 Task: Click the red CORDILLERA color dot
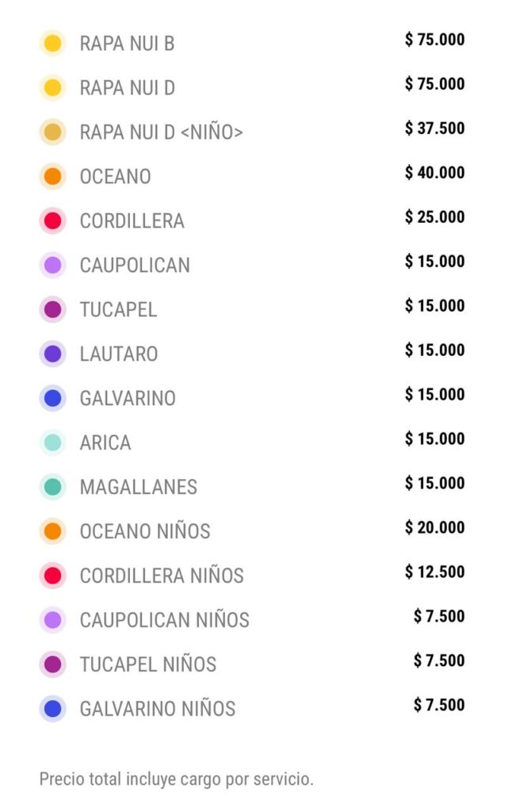coord(52,220)
